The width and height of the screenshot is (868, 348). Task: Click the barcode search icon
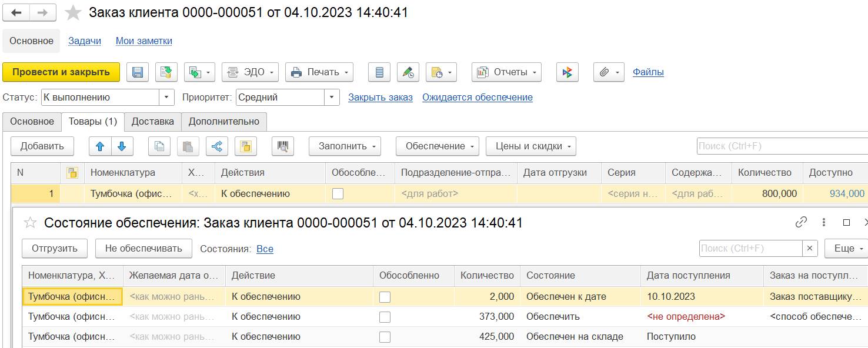283,146
